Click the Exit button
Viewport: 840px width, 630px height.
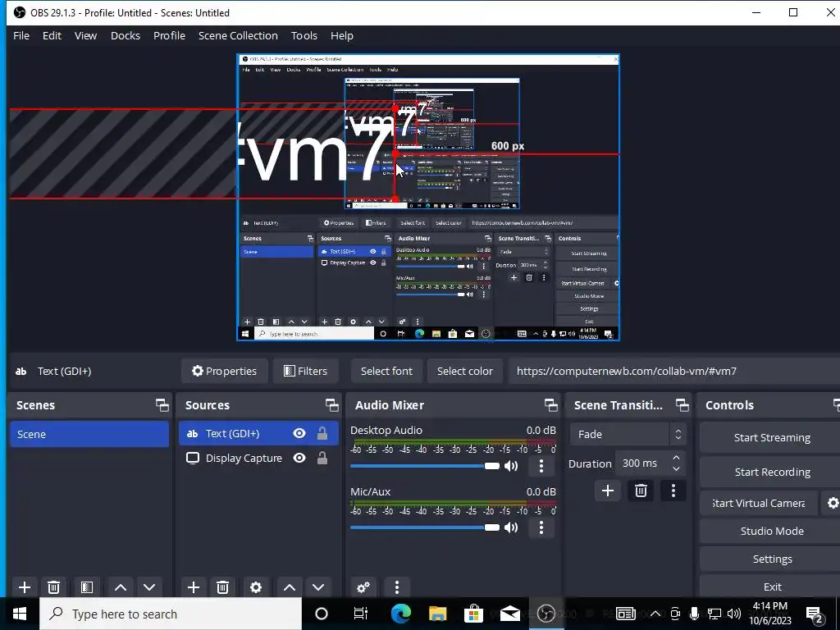[772, 587]
